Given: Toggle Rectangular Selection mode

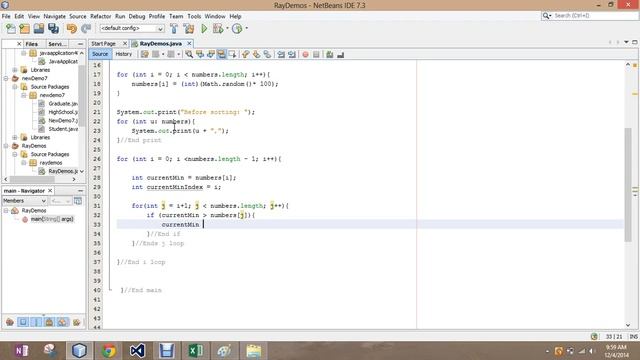Looking at the screenshot, I should pos(232,54).
